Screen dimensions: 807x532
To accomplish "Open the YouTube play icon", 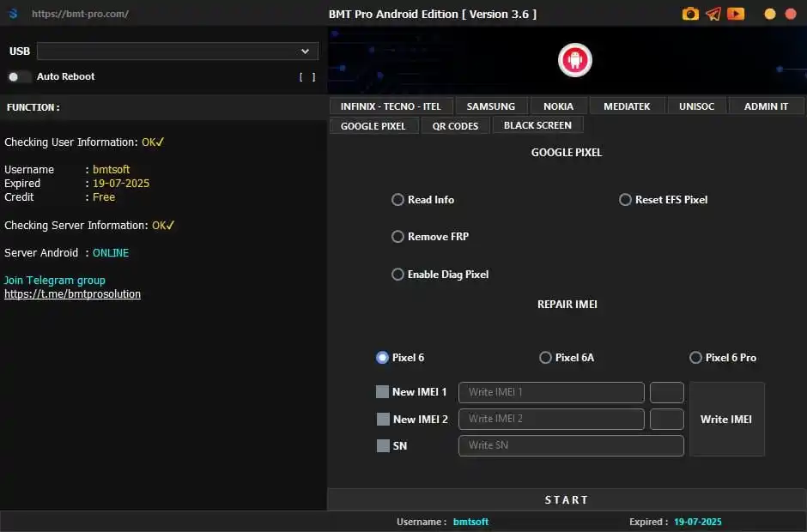I will (736, 14).
